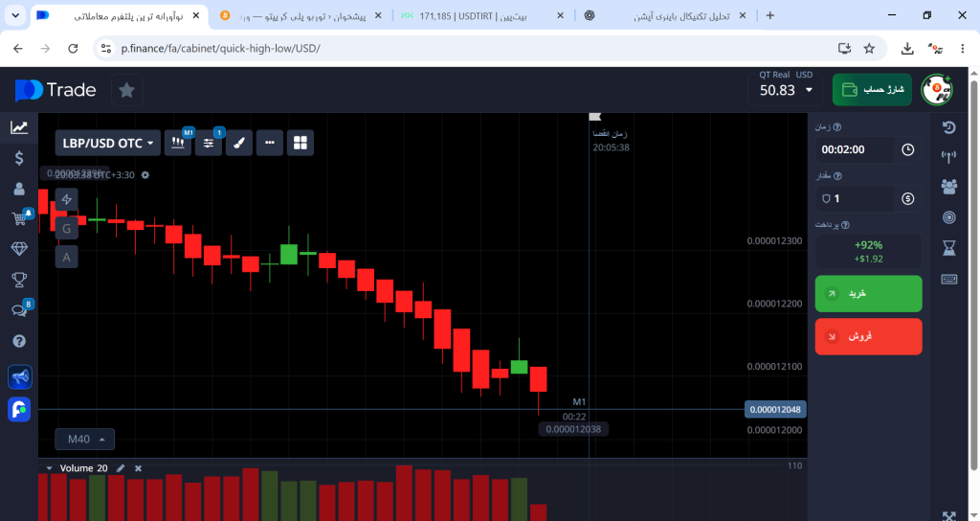Click the clock icon in time field
The height and width of the screenshot is (521, 980).
coord(907,150)
